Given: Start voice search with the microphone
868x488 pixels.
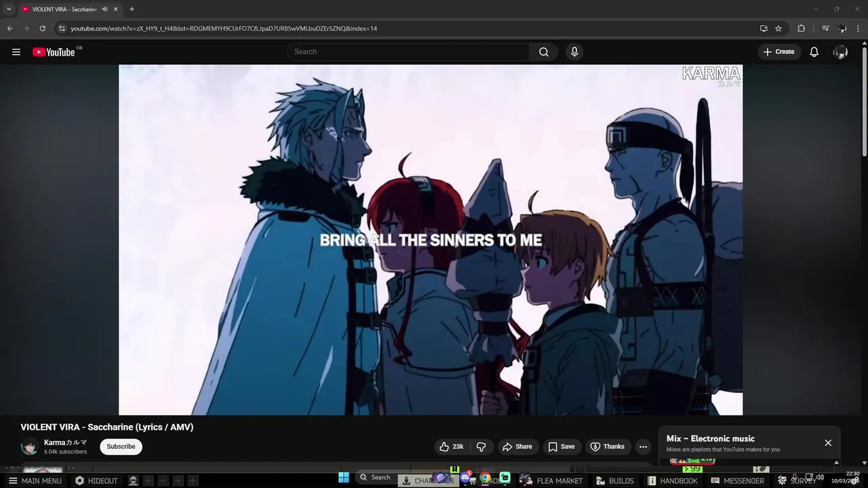Looking at the screenshot, I should pyautogui.click(x=574, y=52).
